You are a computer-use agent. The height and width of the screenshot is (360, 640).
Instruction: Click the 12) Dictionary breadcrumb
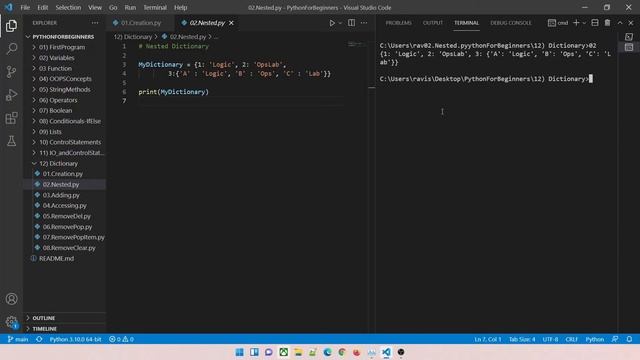[x=133, y=37]
